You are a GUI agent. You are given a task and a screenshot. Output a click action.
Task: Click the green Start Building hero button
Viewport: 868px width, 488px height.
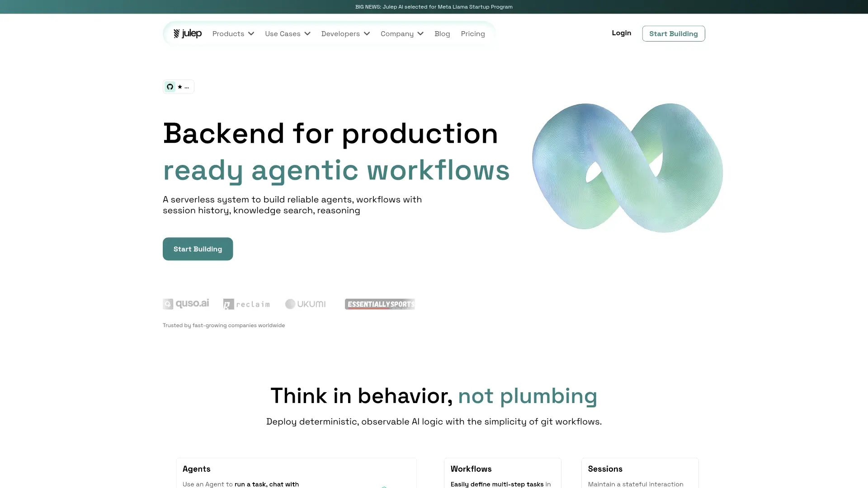198,249
